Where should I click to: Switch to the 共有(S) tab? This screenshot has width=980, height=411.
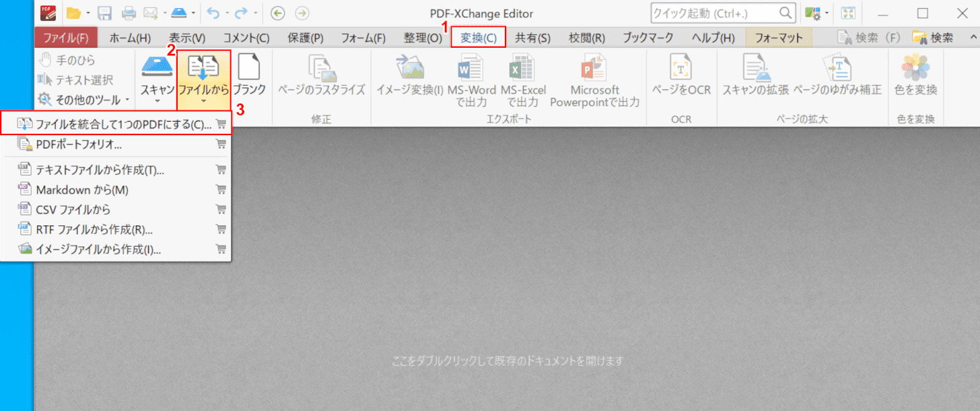(x=532, y=38)
